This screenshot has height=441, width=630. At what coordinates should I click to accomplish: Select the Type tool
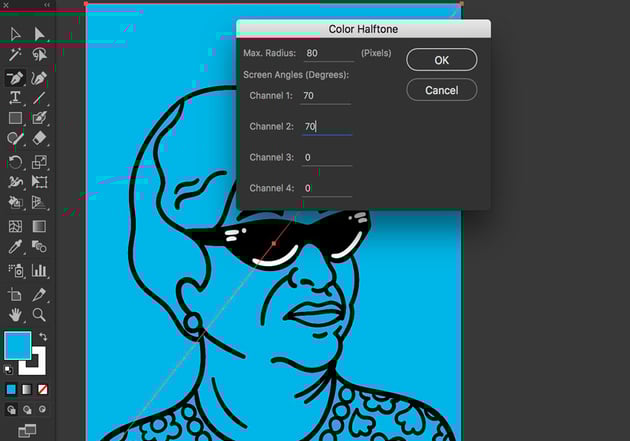(15, 98)
